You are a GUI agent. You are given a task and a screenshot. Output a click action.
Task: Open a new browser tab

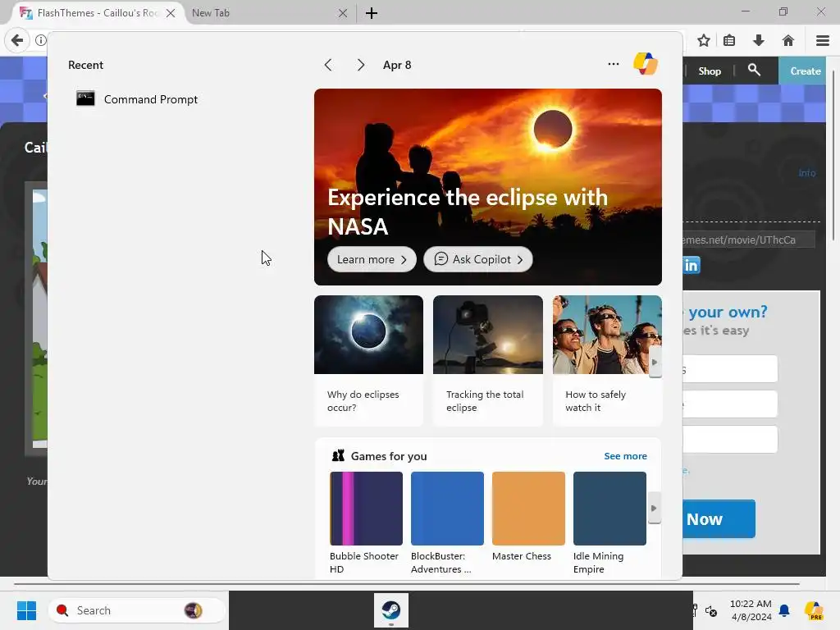[x=372, y=13]
